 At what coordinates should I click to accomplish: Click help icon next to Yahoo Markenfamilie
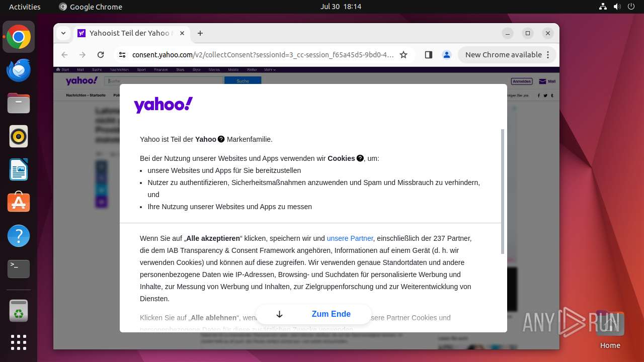tap(221, 139)
